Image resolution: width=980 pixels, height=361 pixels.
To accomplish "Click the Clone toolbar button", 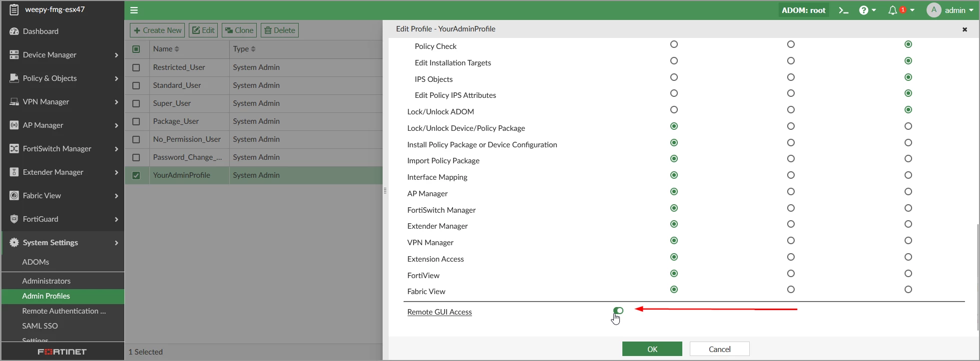I will 239,30.
